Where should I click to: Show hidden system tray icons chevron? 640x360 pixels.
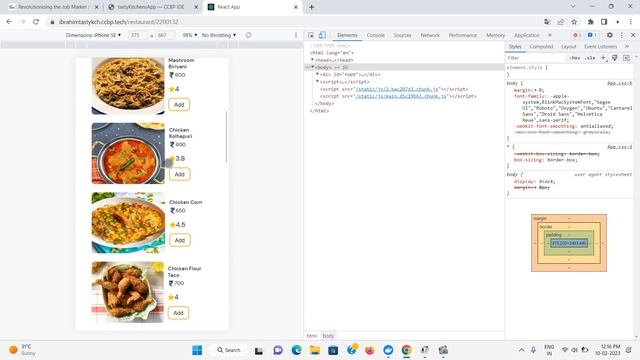click(x=521, y=350)
